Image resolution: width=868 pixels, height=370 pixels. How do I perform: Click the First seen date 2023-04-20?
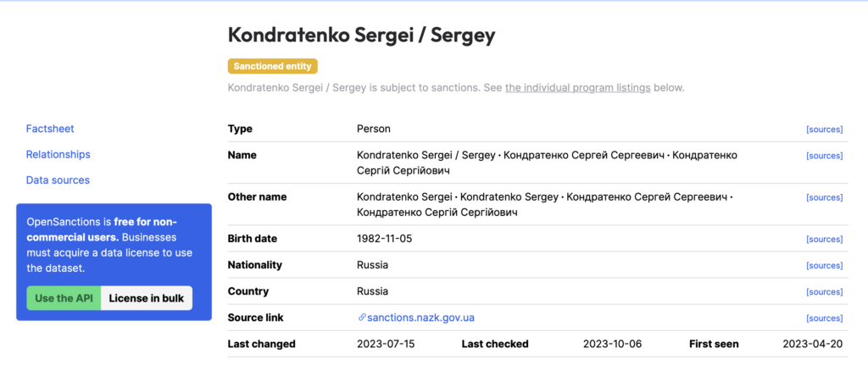click(813, 344)
